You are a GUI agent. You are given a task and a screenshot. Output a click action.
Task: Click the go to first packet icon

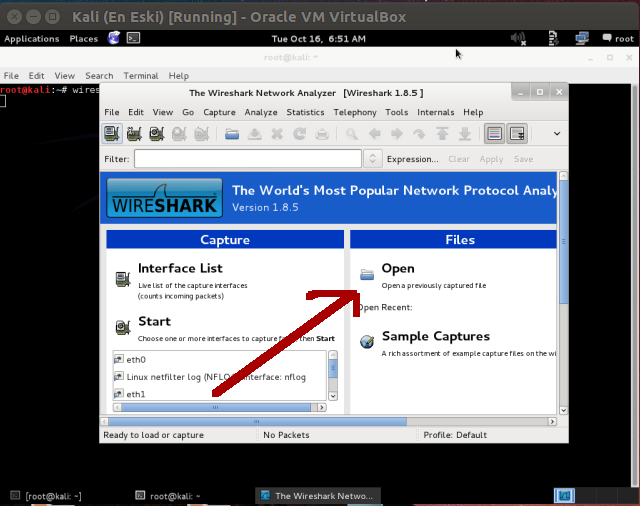coord(442,134)
